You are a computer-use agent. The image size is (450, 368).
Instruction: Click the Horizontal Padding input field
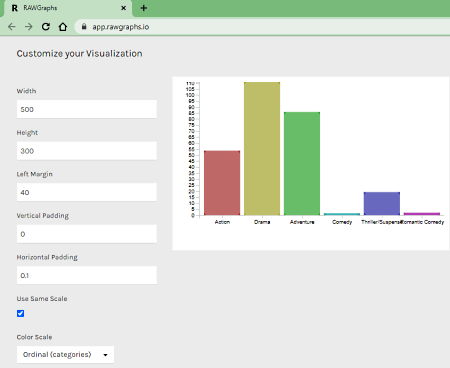(x=87, y=275)
